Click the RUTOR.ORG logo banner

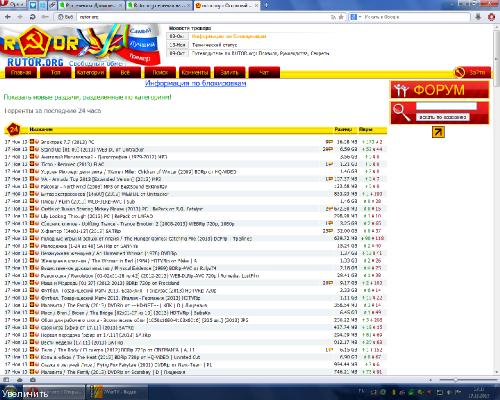(80, 45)
